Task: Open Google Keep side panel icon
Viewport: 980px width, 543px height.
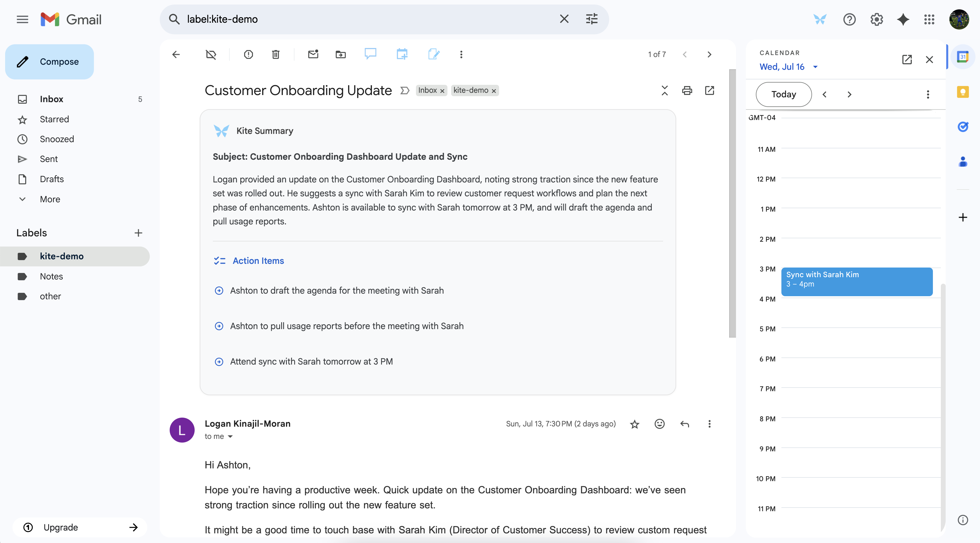Action: click(962, 92)
